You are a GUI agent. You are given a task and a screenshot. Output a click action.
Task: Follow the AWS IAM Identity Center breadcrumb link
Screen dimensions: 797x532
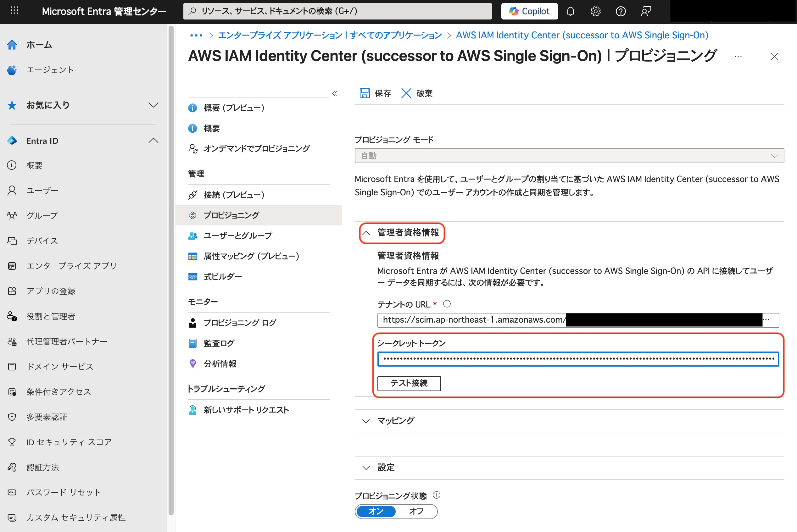coord(582,35)
